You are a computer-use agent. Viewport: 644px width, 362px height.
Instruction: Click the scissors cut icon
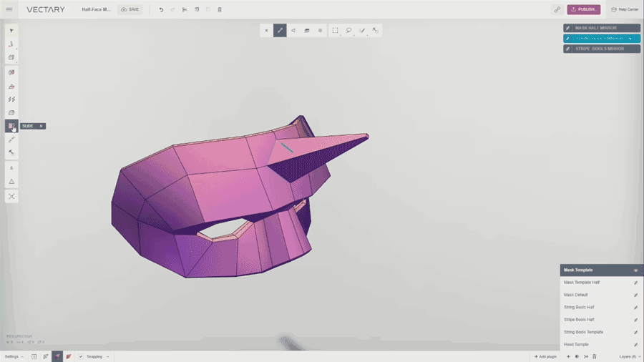(x=185, y=10)
